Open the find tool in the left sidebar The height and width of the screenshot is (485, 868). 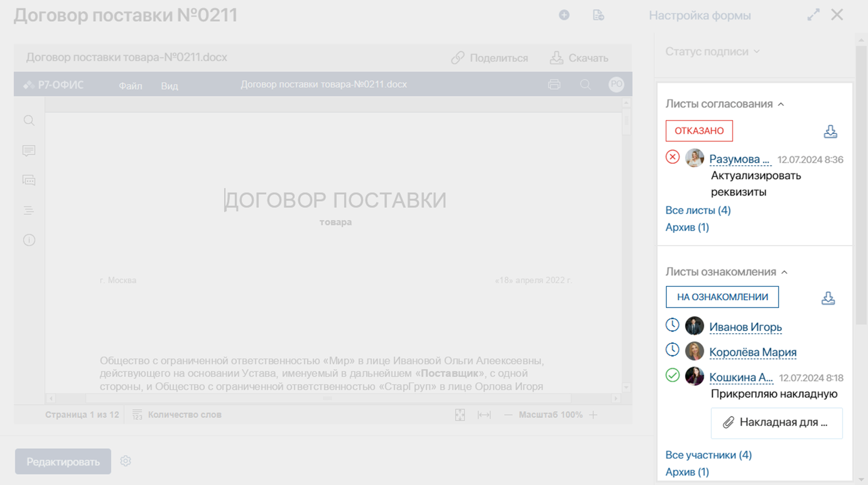tap(29, 121)
